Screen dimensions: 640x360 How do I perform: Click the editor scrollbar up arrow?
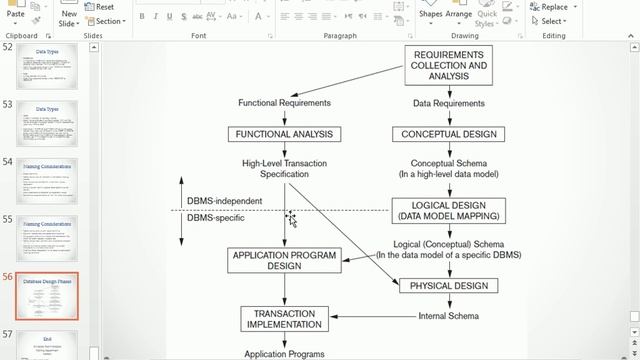[x=634, y=48]
